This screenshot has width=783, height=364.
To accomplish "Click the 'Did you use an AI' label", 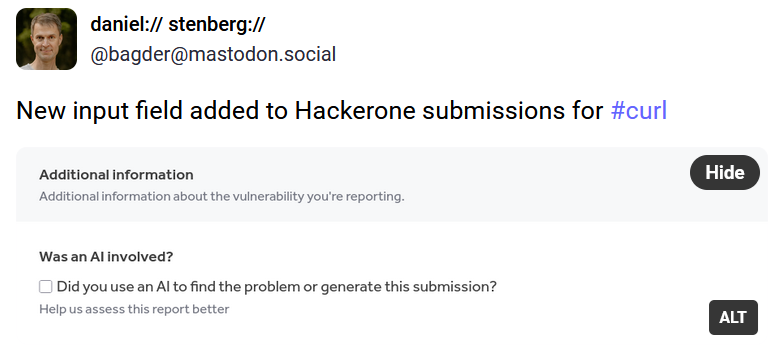I will (277, 287).
